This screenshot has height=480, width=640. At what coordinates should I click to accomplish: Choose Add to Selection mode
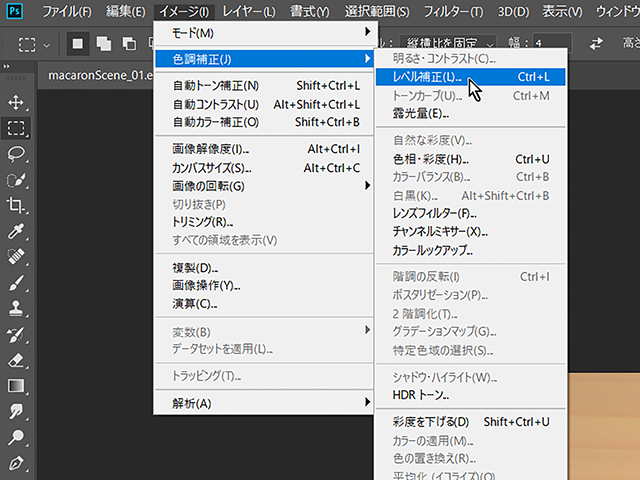pos(103,44)
